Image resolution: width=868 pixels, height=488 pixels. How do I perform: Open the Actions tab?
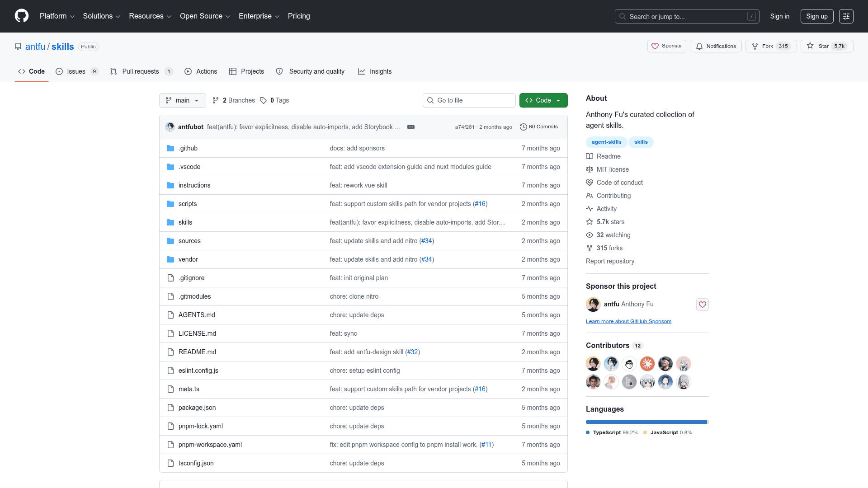point(201,71)
